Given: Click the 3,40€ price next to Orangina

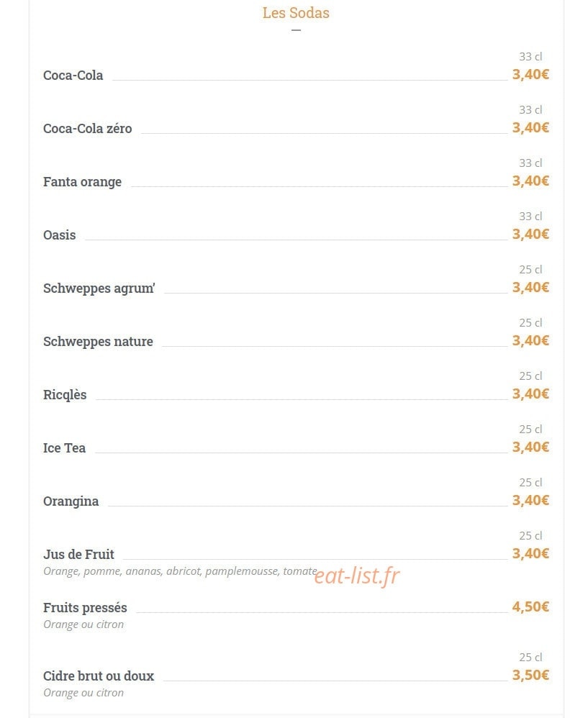Looking at the screenshot, I should point(530,500).
